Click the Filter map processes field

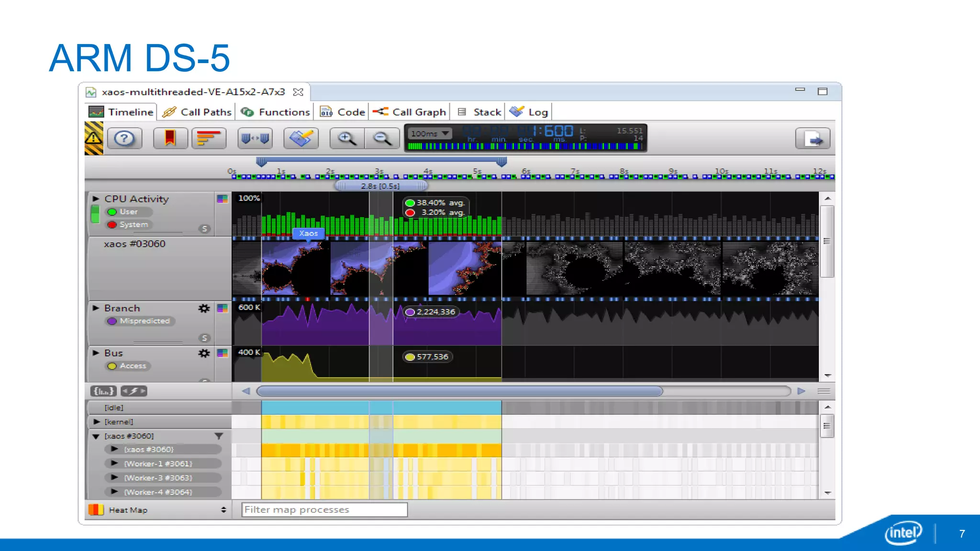tap(324, 510)
